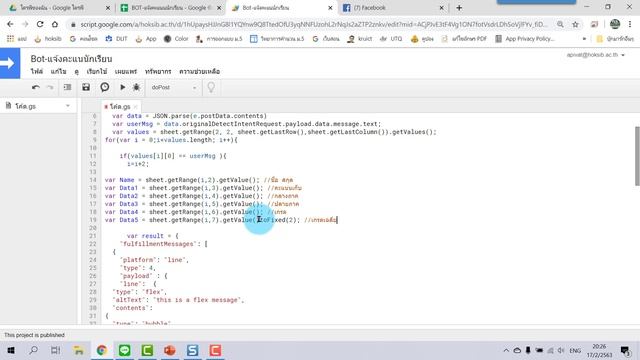The height and width of the screenshot is (360, 640).
Task: Click line 19 code with toFixed(2)
Action: pos(221,220)
